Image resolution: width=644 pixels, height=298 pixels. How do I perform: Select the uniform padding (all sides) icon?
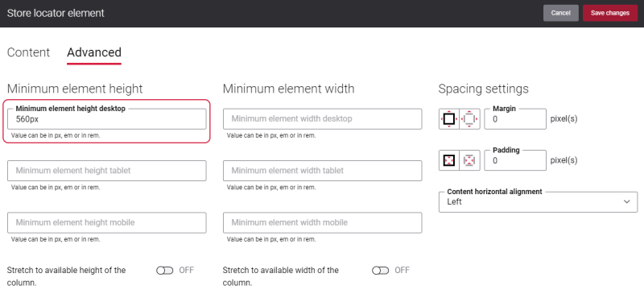click(x=449, y=160)
